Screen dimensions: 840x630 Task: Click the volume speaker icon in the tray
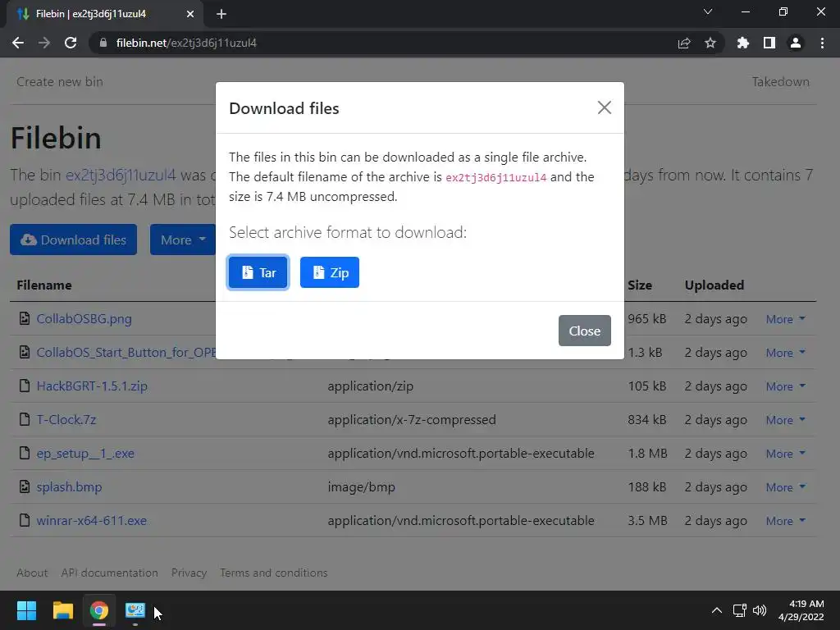760,610
